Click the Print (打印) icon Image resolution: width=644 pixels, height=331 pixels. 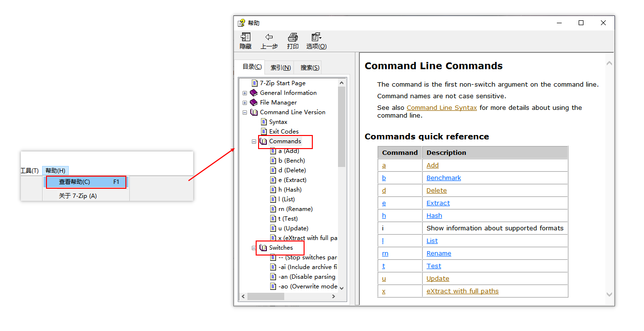(292, 37)
